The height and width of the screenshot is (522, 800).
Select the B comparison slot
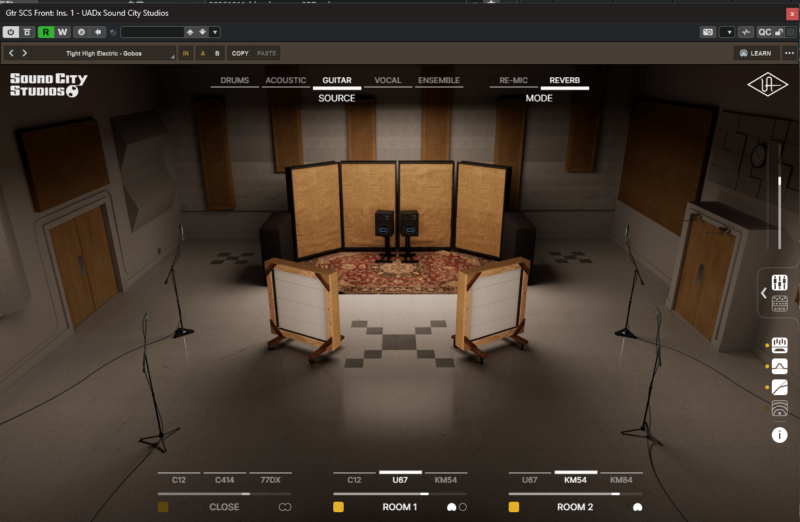click(217, 53)
